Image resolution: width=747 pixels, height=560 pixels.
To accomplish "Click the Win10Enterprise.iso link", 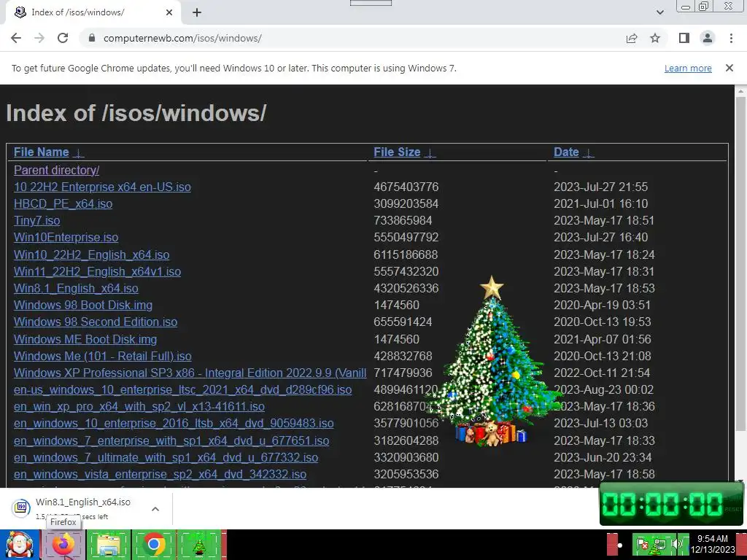I will [66, 237].
